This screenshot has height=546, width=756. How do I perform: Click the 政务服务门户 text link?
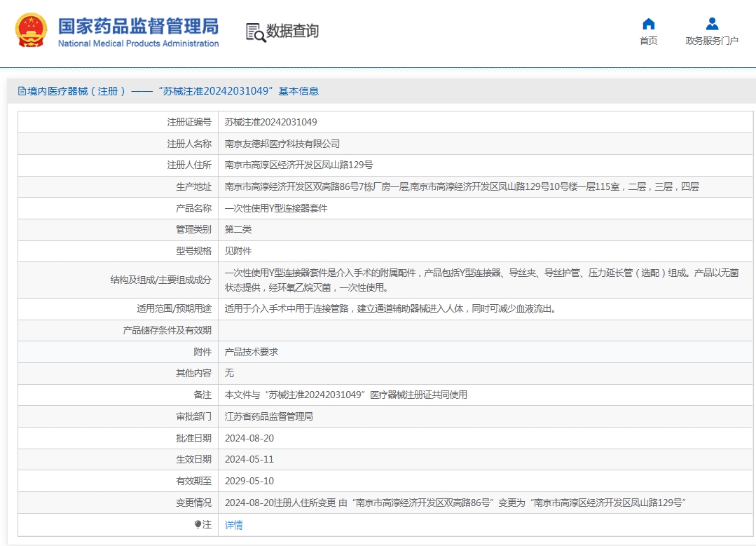click(x=712, y=41)
